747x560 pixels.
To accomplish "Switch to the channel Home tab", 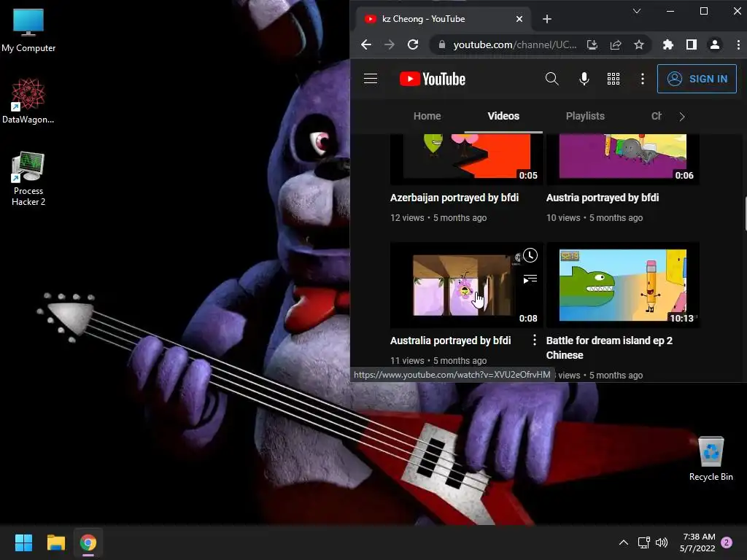I will [427, 116].
